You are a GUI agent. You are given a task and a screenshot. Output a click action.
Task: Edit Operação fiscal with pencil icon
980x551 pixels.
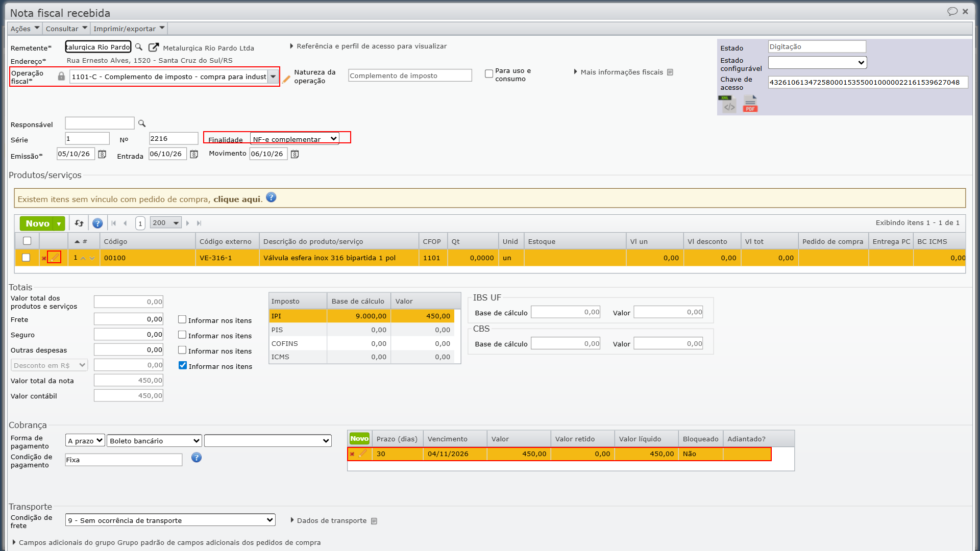(286, 79)
